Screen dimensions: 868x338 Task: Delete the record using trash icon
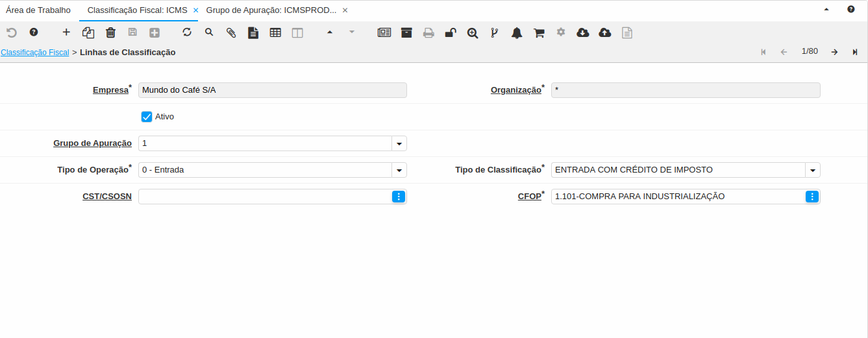[110, 32]
